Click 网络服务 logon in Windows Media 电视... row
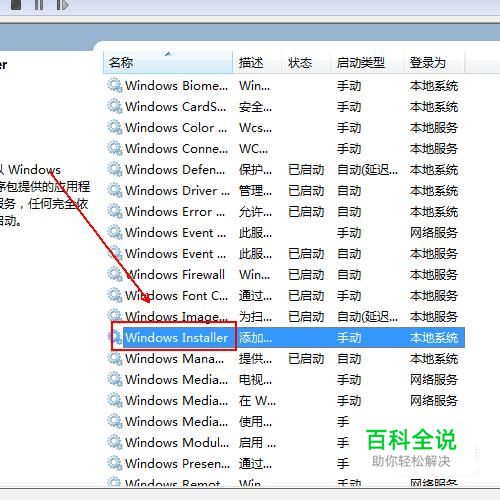Viewport: 500px width, 500px height. 434,379
